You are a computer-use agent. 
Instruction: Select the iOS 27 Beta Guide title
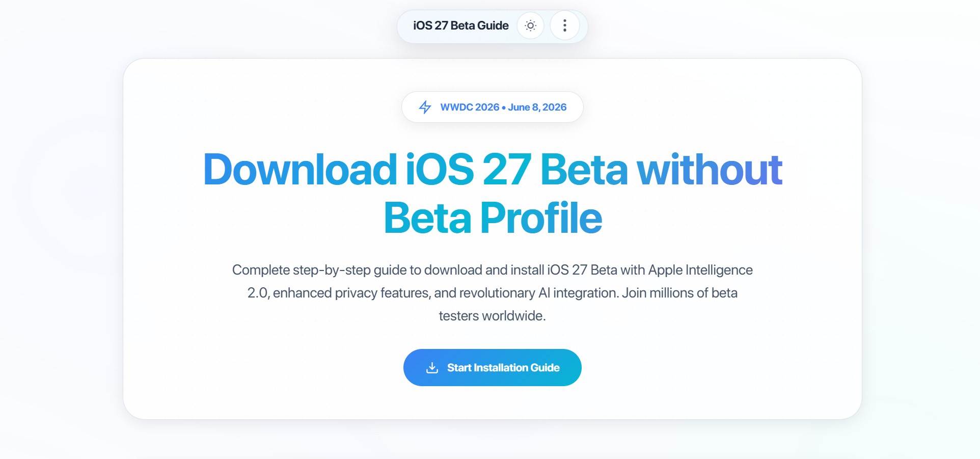460,25
